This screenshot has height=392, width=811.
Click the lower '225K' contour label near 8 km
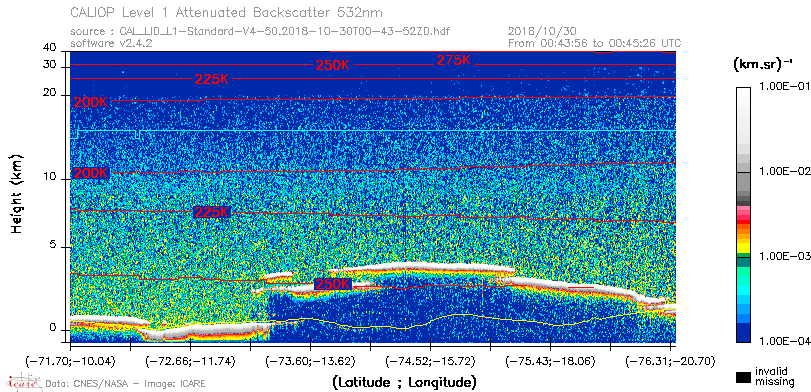point(212,212)
